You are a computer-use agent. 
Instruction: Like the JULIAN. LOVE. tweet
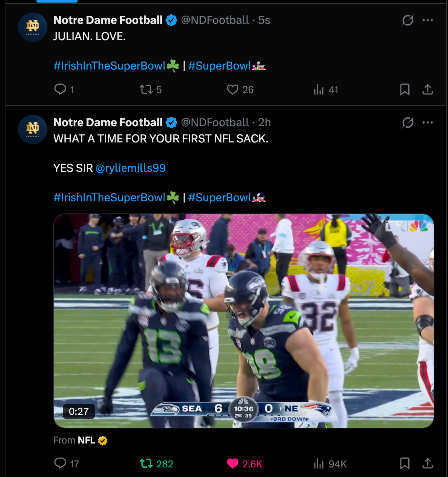pos(232,89)
